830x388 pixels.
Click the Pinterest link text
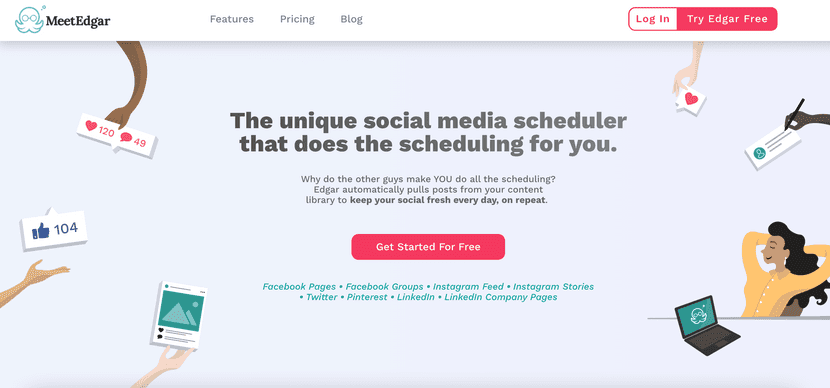tap(367, 297)
